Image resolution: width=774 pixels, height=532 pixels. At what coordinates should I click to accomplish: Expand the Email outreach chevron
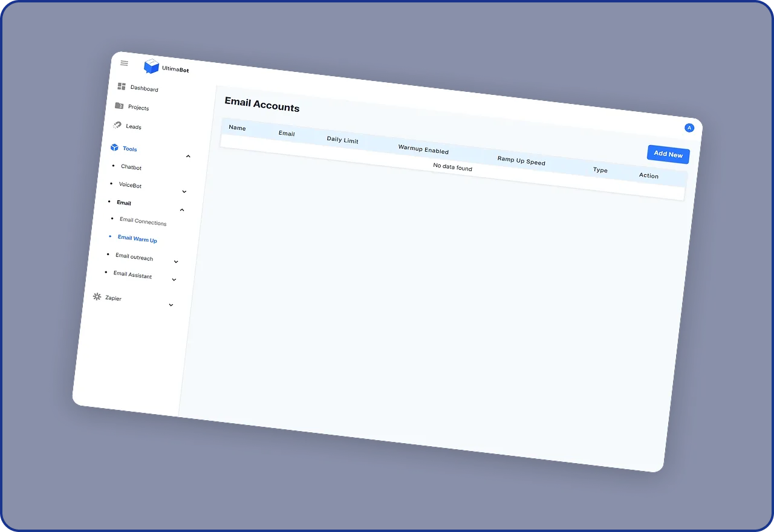[176, 262]
